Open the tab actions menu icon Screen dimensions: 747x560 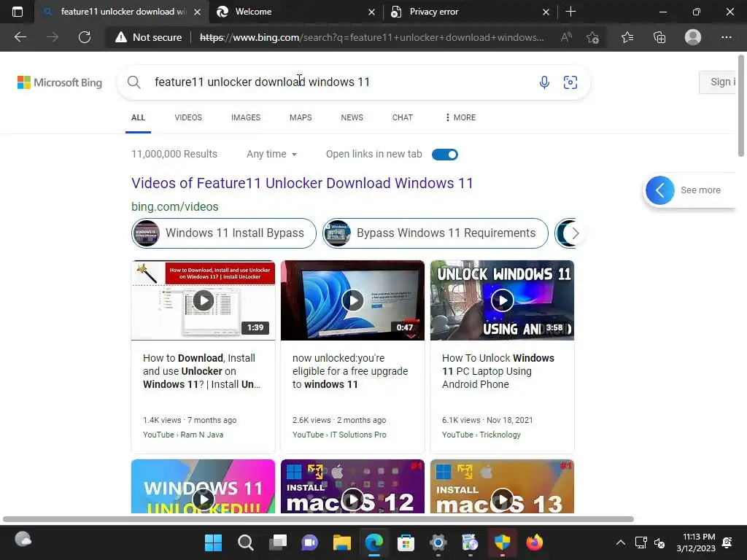(x=18, y=12)
